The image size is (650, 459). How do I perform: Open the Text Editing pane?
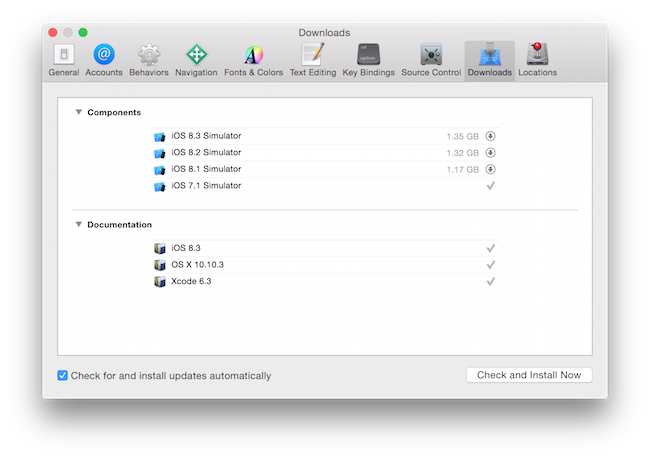(313, 60)
